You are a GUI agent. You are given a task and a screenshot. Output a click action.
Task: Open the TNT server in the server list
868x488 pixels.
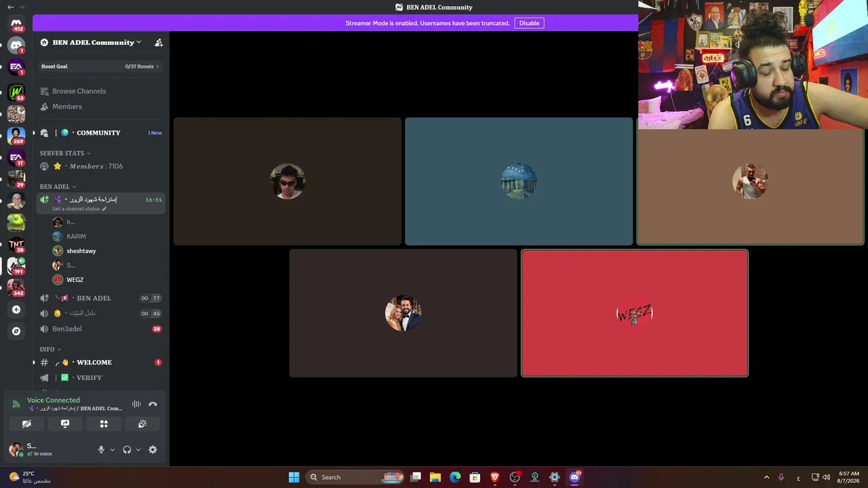pos(16,244)
